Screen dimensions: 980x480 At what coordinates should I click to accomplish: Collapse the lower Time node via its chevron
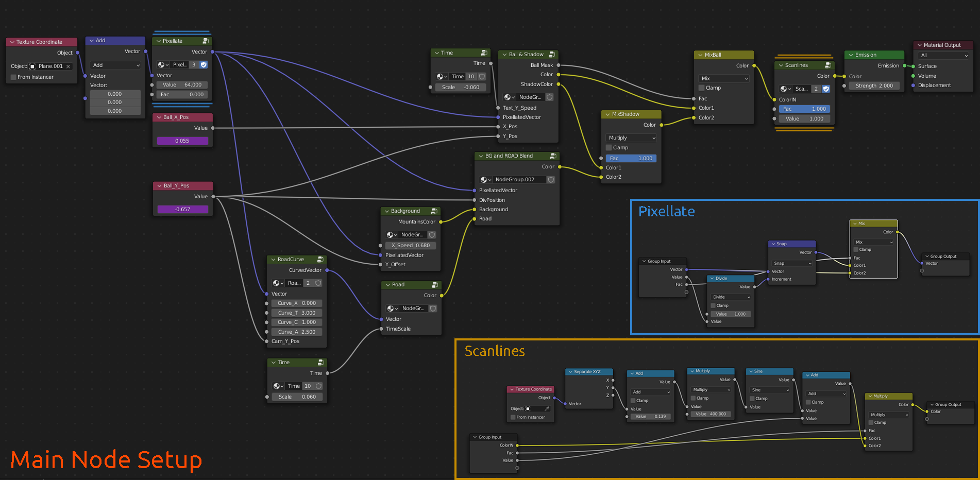(273, 362)
